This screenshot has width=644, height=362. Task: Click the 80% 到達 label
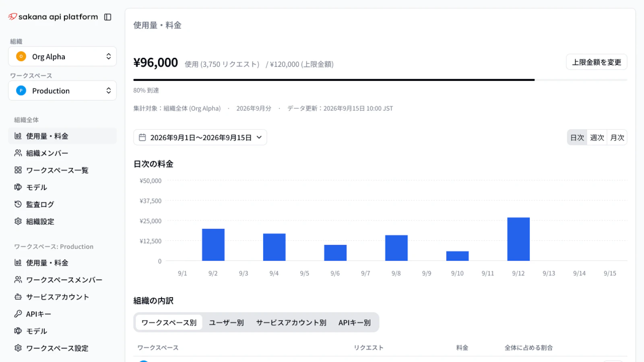click(x=146, y=90)
